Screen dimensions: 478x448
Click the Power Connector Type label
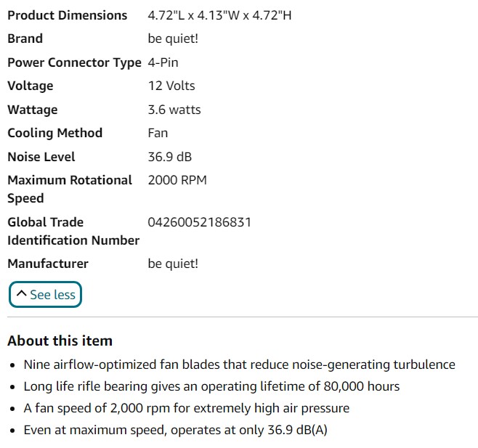point(74,62)
